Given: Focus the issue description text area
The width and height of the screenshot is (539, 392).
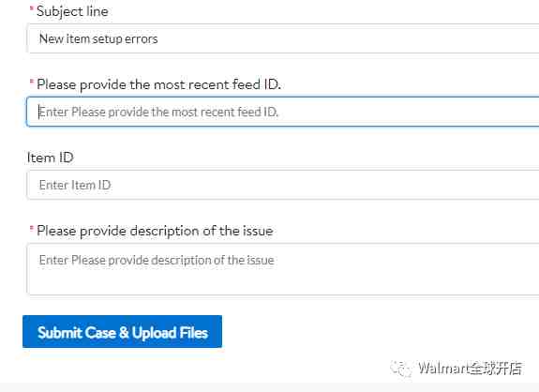Looking at the screenshot, I should [283, 269].
